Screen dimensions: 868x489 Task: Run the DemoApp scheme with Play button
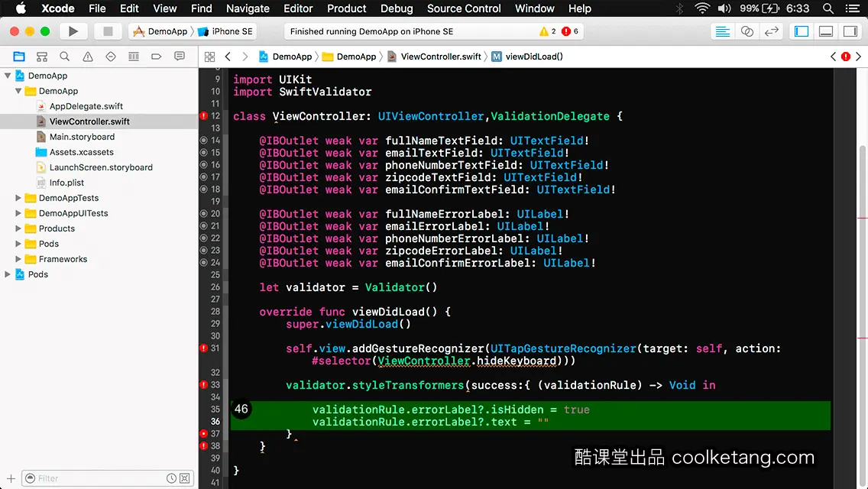(73, 31)
